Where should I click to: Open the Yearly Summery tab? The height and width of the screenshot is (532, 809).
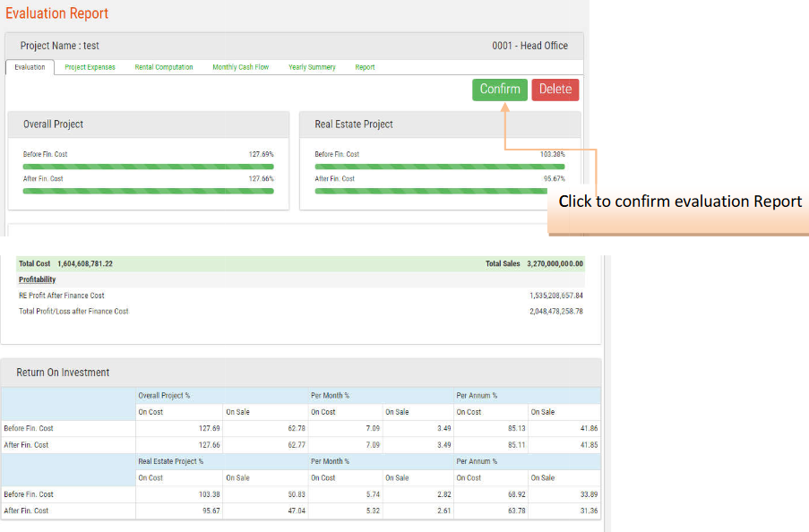point(312,67)
